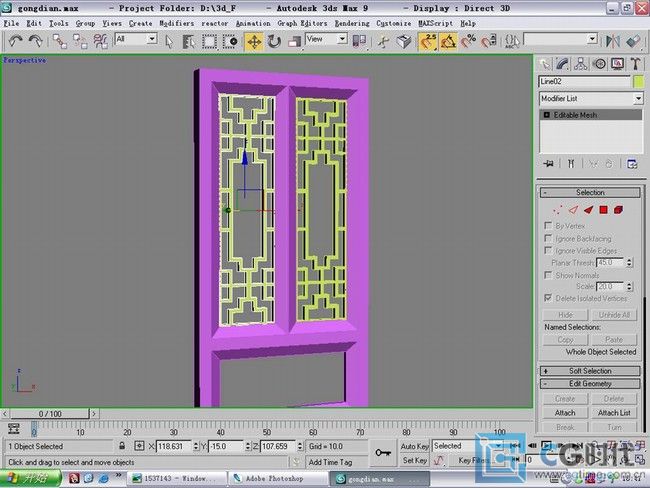Toggle the Auto Key button
Screen dimensions: 650x488
click(x=415, y=446)
